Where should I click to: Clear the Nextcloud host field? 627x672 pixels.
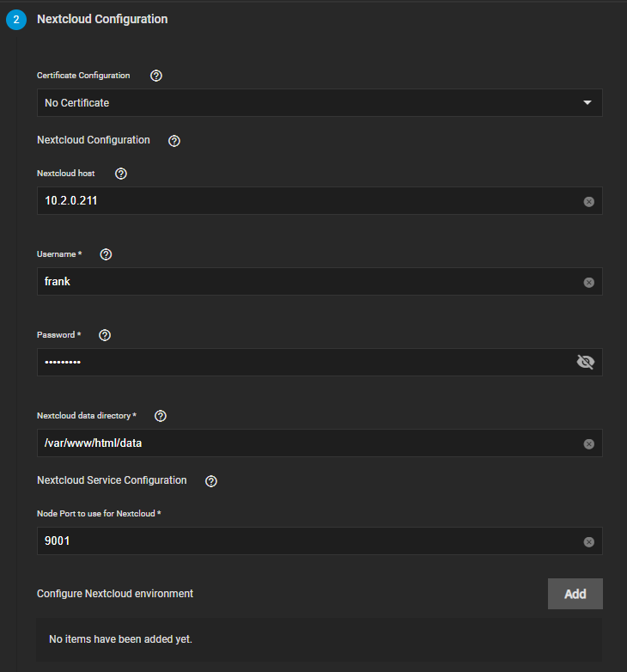coord(589,202)
